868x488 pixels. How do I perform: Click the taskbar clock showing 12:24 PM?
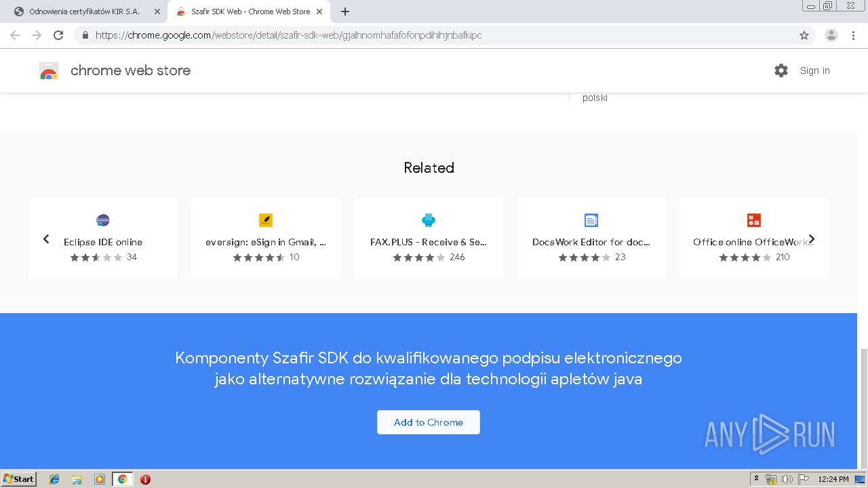pos(833,479)
